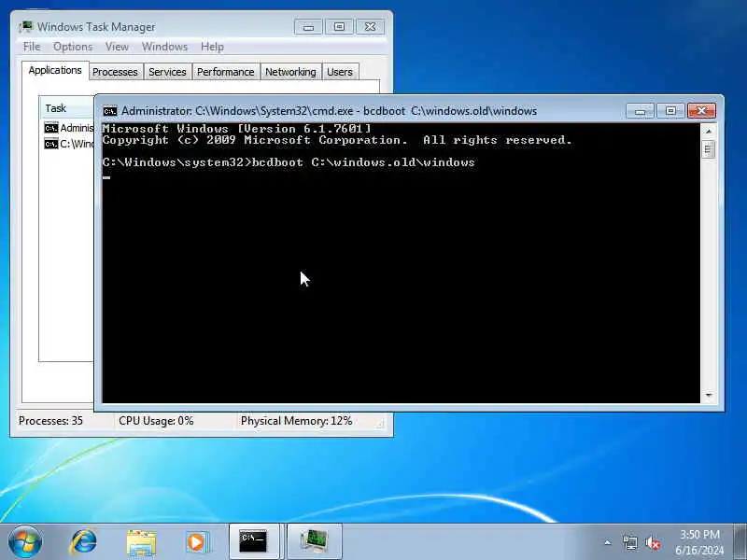Open the Options menu in Task Manager

point(73,47)
